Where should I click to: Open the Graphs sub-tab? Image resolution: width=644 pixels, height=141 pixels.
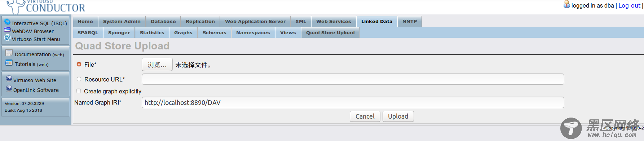pos(183,32)
